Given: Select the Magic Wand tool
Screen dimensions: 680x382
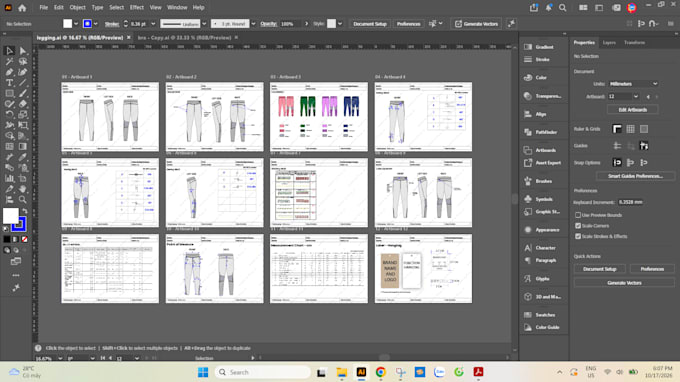Looking at the screenshot, I should coord(9,62).
